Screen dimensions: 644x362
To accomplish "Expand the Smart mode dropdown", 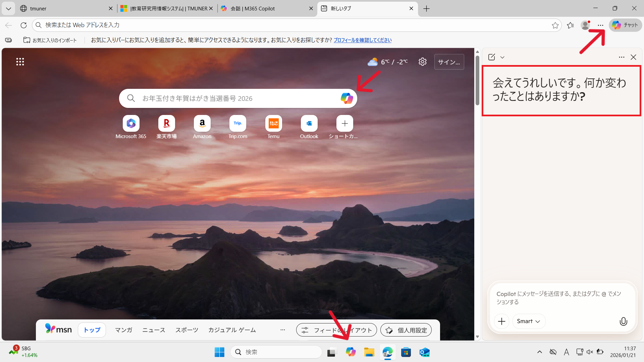I will click(x=529, y=321).
